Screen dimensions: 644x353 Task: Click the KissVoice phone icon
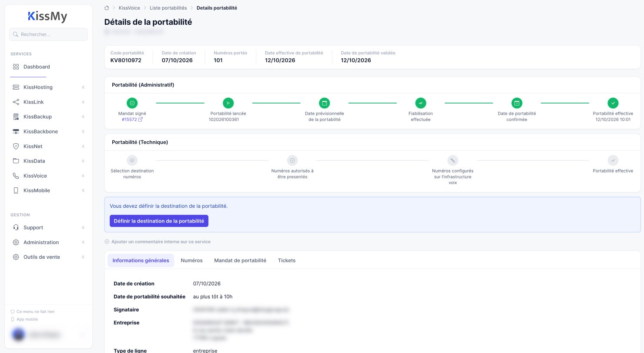click(16, 176)
